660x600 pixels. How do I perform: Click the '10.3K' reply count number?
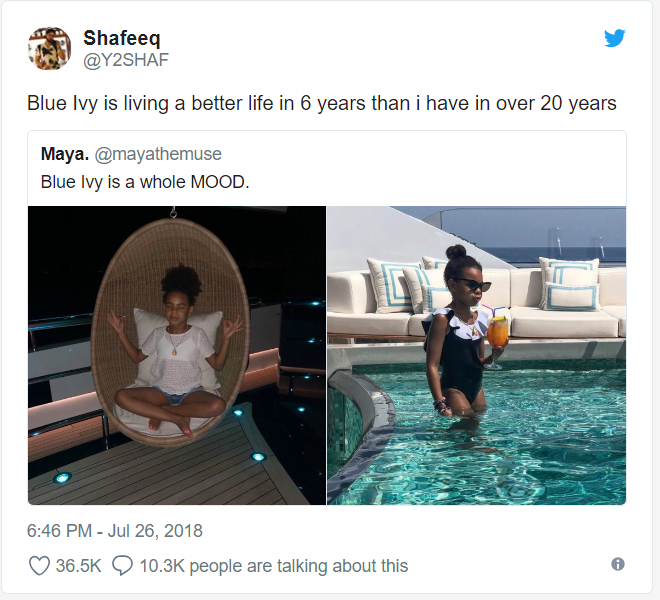[162, 566]
